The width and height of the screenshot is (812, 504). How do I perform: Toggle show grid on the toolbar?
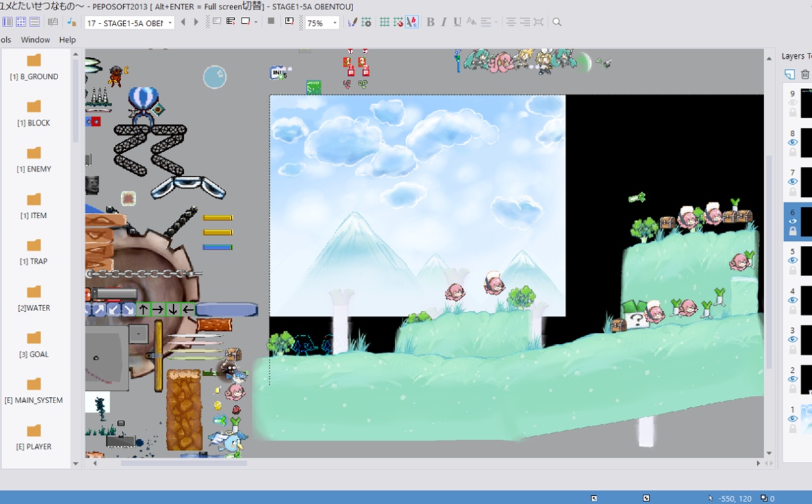pyautogui.click(x=384, y=22)
